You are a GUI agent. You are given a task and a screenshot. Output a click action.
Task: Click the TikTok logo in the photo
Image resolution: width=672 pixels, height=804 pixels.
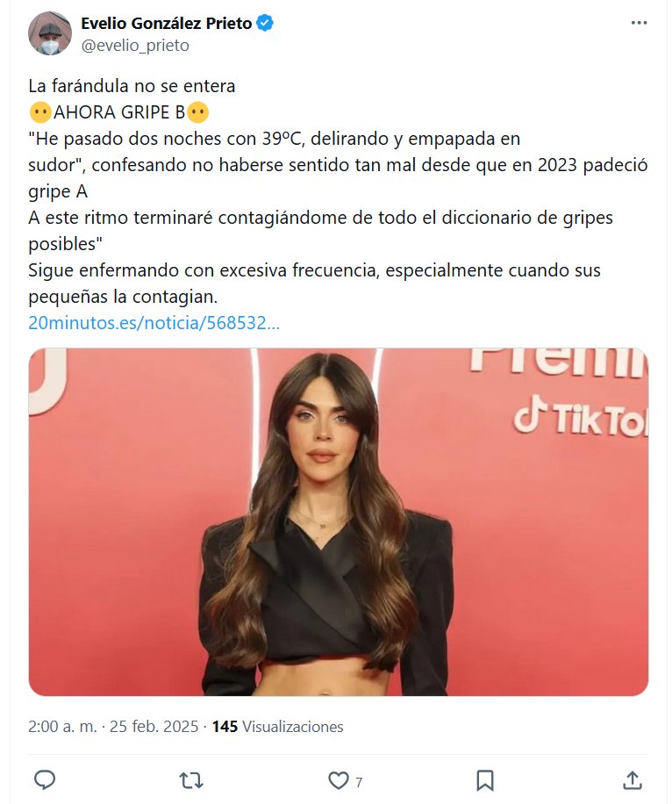coord(580,416)
